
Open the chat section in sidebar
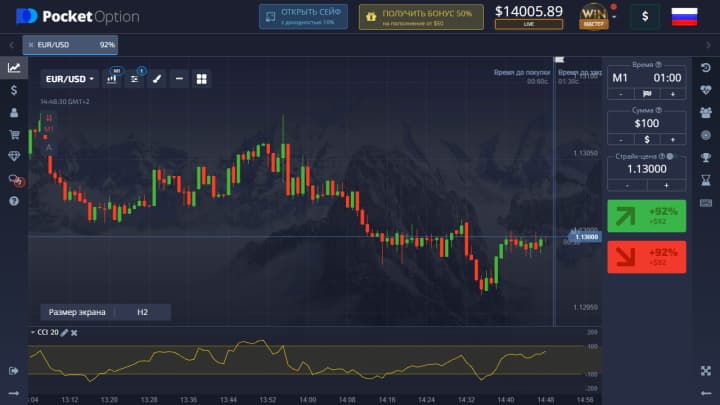(16, 180)
